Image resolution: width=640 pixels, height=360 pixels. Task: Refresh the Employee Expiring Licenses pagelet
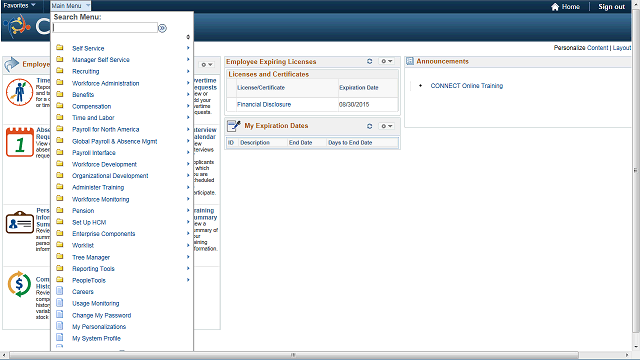[x=369, y=61]
